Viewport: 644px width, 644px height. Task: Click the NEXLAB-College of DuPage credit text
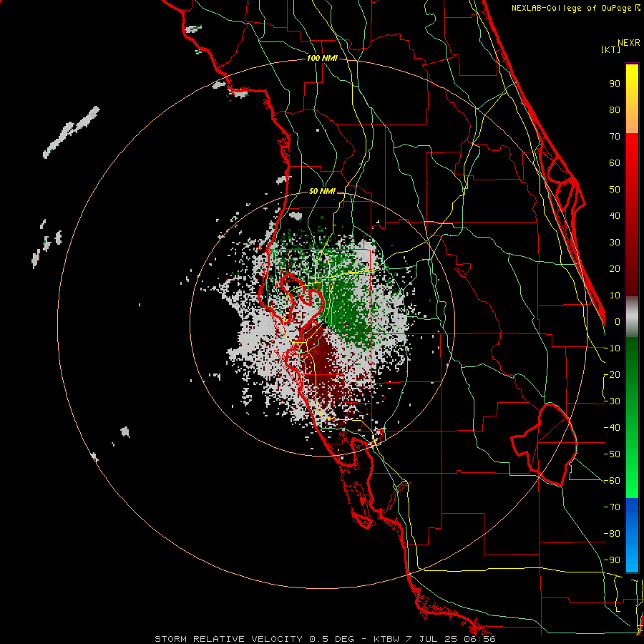[x=571, y=8]
